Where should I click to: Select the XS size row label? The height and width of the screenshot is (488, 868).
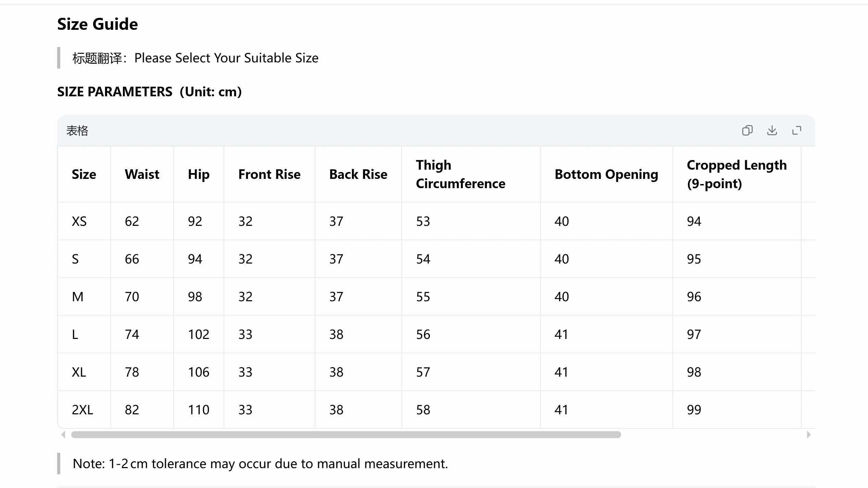click(79, 221)
